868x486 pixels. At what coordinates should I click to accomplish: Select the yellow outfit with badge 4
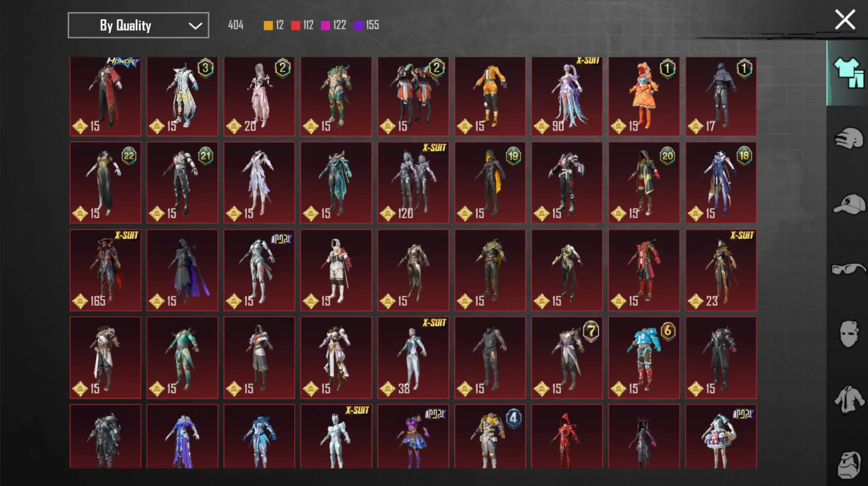click(490, 437)
